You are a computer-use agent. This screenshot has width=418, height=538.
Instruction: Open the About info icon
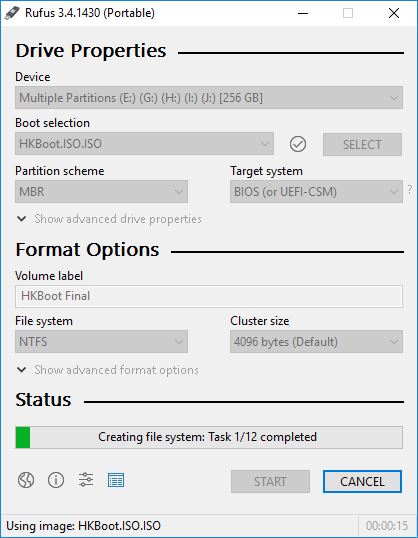coord(56,480)
